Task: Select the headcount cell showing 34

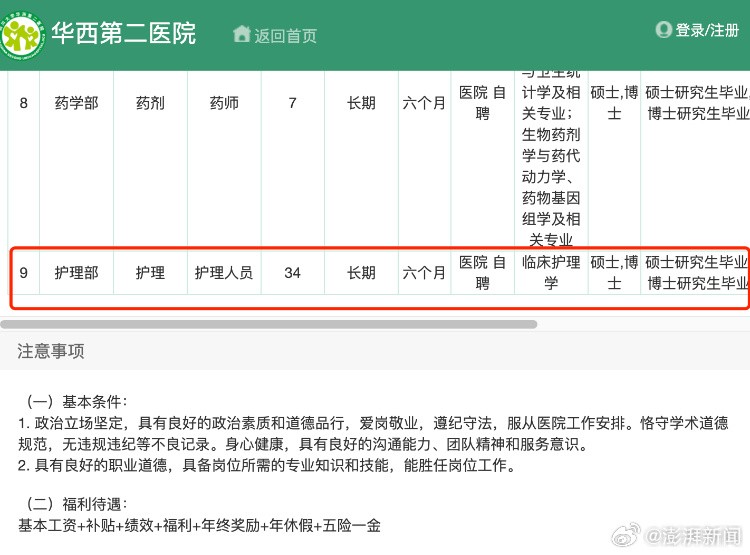Action: click(x=292, y=272)
